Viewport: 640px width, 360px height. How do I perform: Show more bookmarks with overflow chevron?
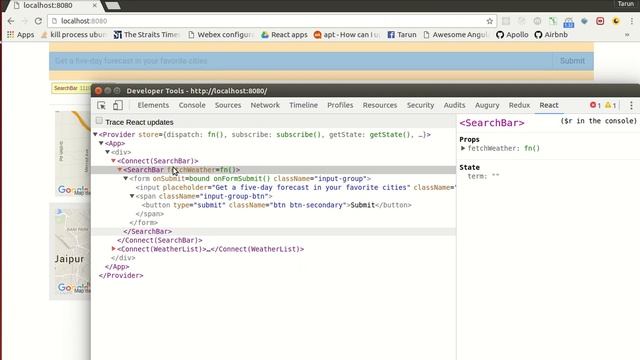pos(627,35)
